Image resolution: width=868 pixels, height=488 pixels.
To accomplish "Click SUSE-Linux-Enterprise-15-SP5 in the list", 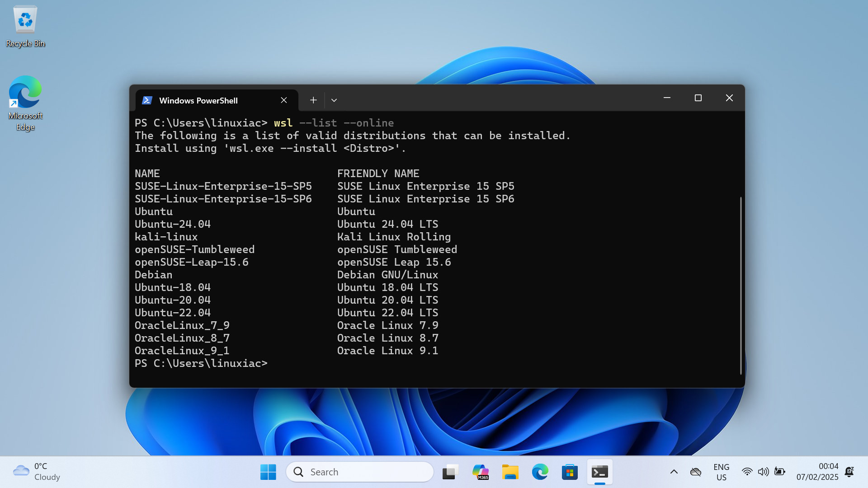I will pos(223,186).
